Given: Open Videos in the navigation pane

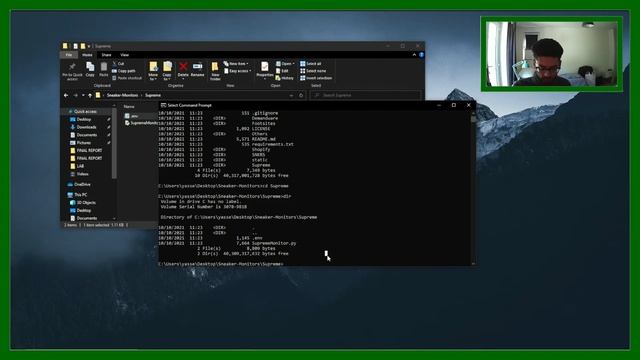Looking at the screenshot, I should (x=80, y=174).
